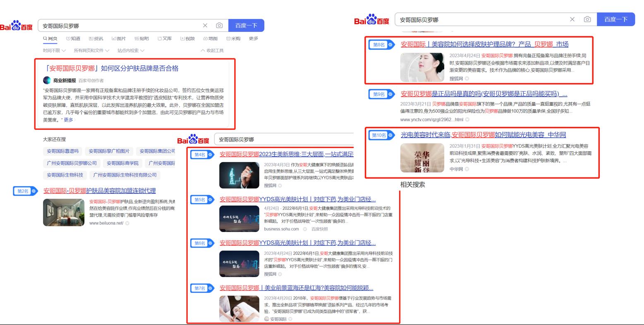The image size is (644, 325).
Task: Click the thumbnail of the 第10名 中华网 result
Action: pyautogui.click(x=422, y=158)
